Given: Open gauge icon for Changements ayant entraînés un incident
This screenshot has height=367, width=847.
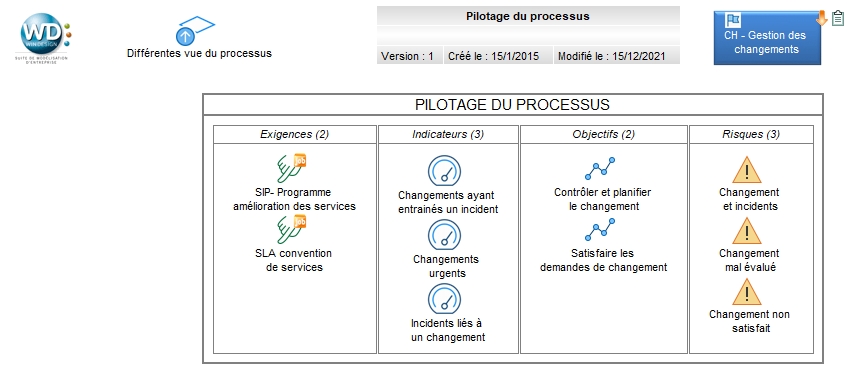Looking at the screenshot, I should pyautogui.click(x=445, y=171).
